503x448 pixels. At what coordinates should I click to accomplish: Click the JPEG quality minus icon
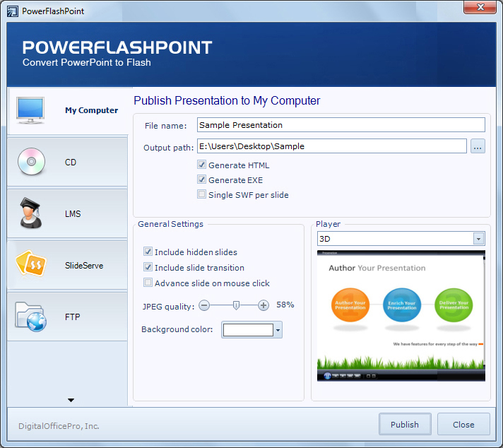pyautogui.click(x=204, y=305)
